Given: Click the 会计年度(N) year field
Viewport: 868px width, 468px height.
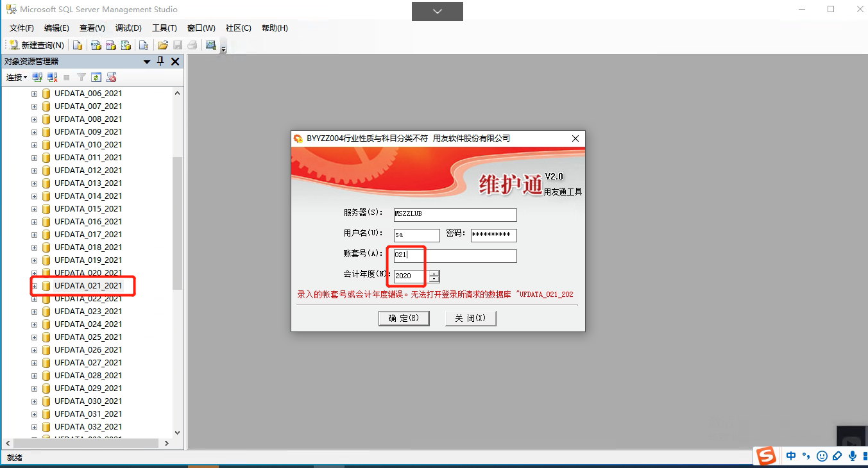Looking at the screenshot, I should [x=410, y=276].
